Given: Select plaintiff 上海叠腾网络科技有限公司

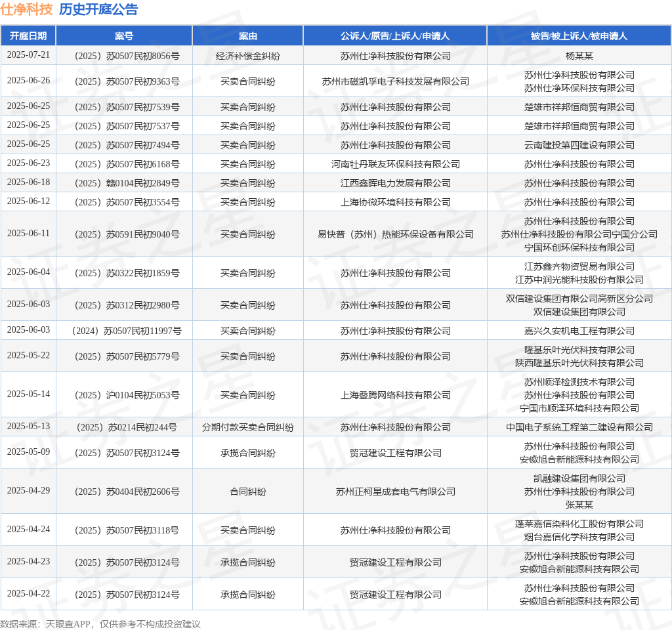Looking at the screenshot, I should pyautogui.click(x=395, y=395).
